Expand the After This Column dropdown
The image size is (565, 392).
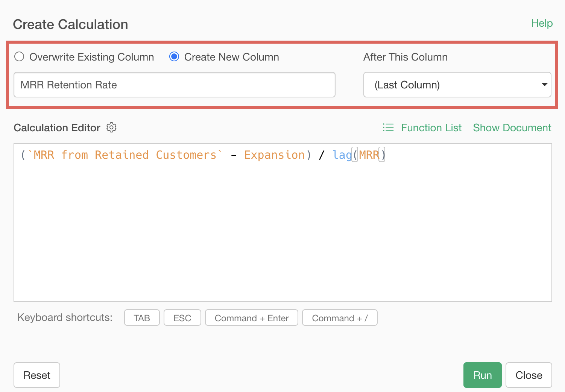[457, 85]
